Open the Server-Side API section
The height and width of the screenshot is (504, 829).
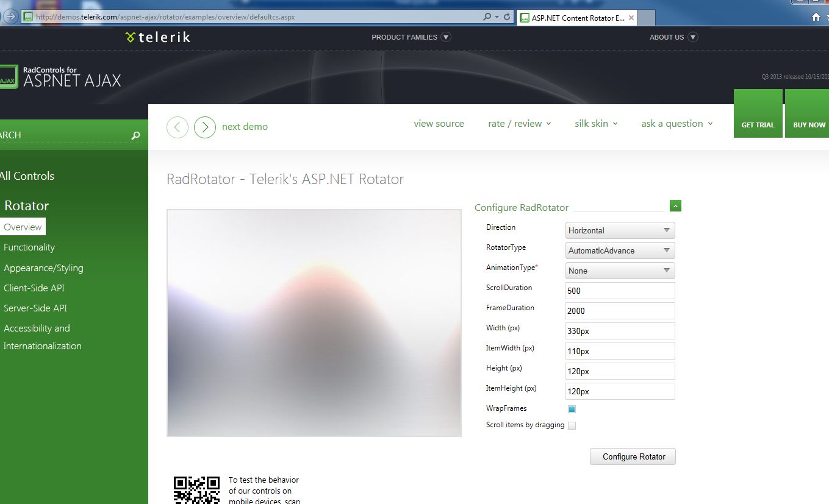[x=35, y=308]
